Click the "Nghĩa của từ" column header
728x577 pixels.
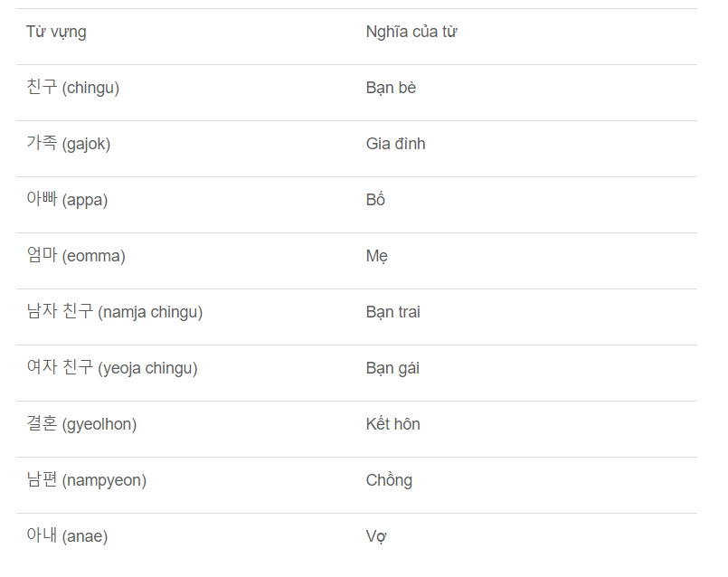pos(411,33)
